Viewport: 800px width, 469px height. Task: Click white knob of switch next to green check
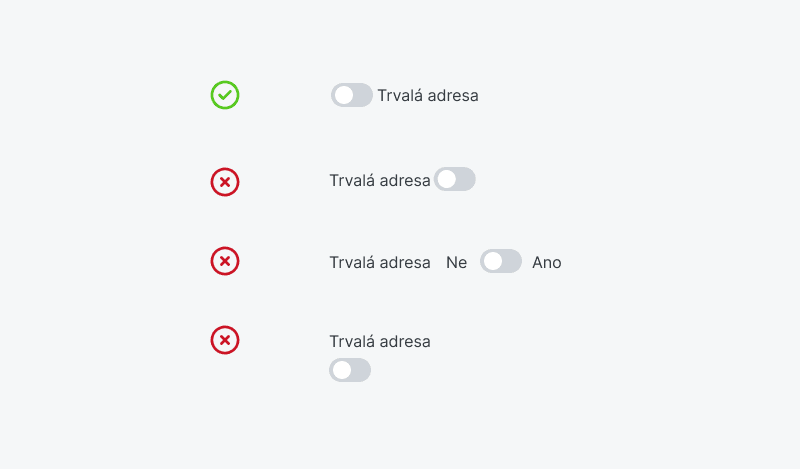[343, 95]
